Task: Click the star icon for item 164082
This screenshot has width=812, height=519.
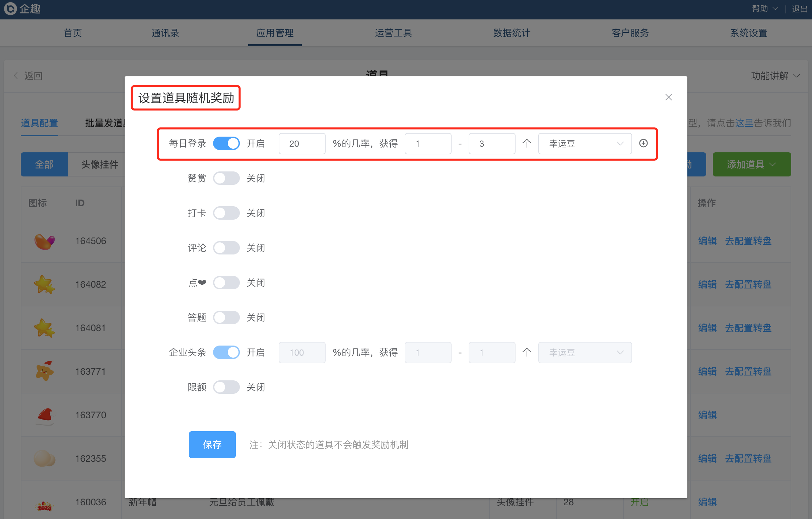Action: click(x=44, y=284)
